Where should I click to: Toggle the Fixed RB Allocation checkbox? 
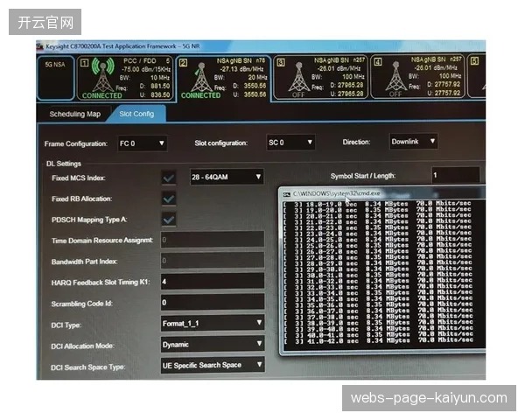click(x=168, y=199)
